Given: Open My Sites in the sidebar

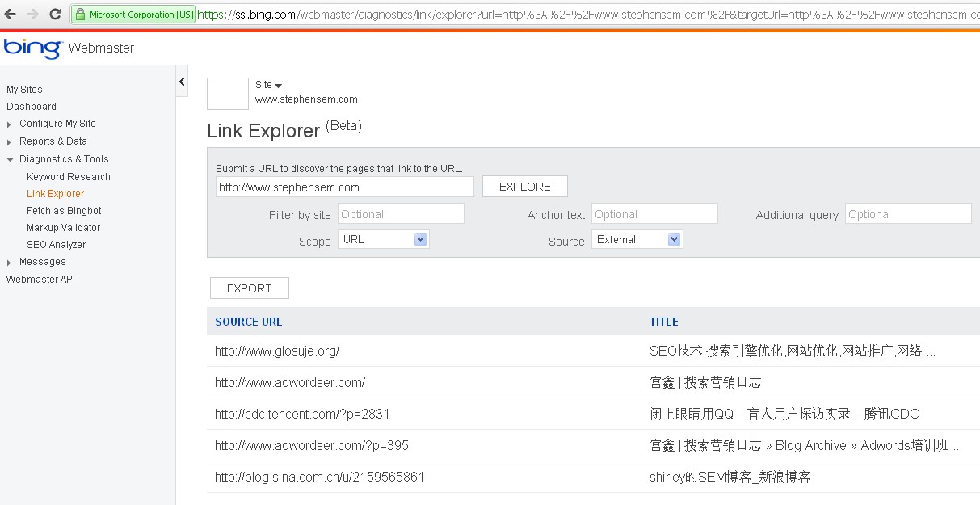Looking at the screenshot, I should 24,90.
